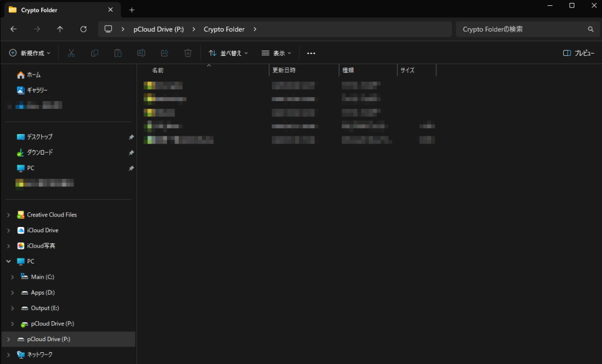Expand the Creative Cloud Files tree node

(8, 215)
